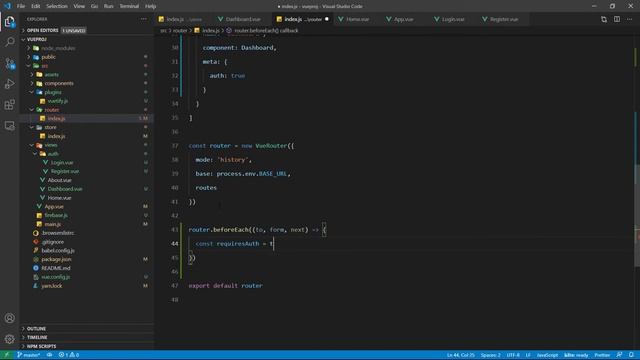Open the Explorer view in activity bar
This screenshot has width=640, height=360.
coord(9,21)
